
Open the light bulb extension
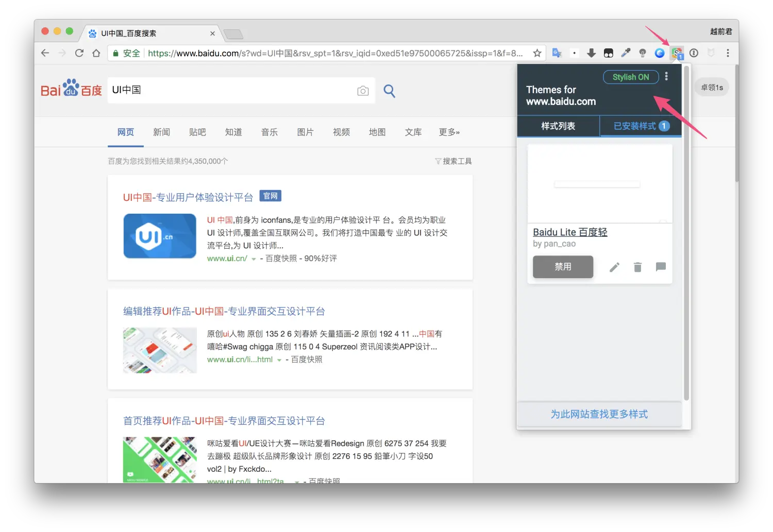[642, 53]
